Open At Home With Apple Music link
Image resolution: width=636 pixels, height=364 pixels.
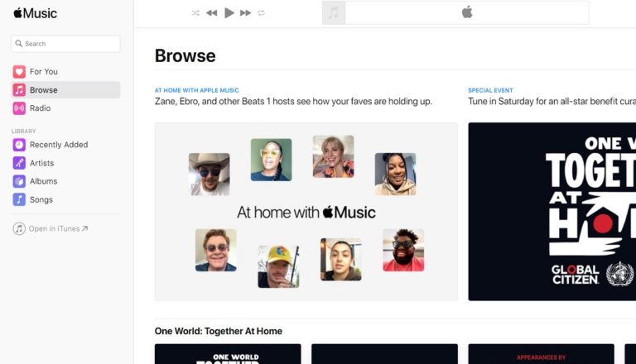pos(197,90)
